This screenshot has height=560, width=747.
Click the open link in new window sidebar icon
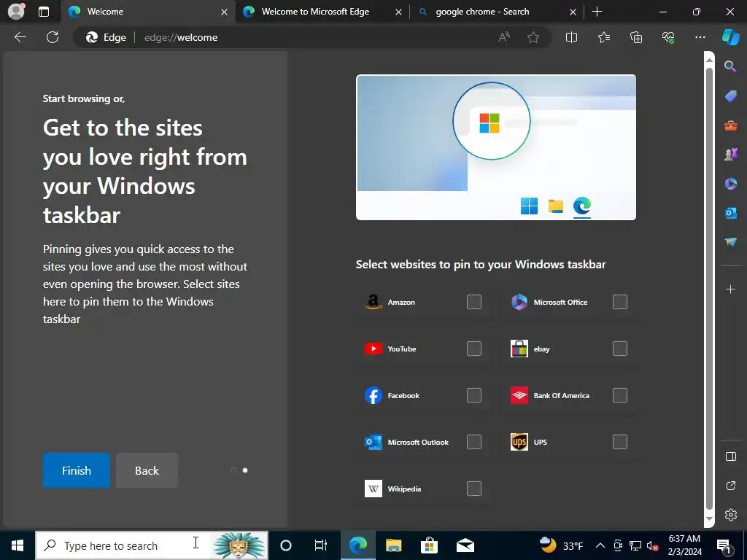730,486
